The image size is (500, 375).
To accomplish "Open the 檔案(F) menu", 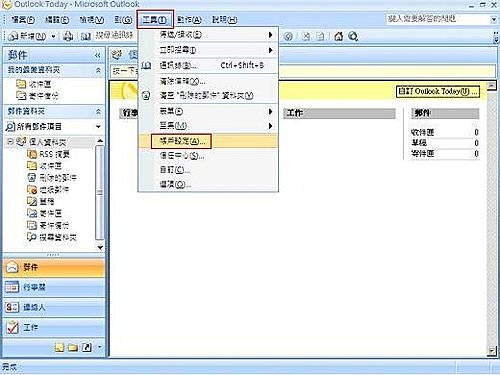I will 23,20.
